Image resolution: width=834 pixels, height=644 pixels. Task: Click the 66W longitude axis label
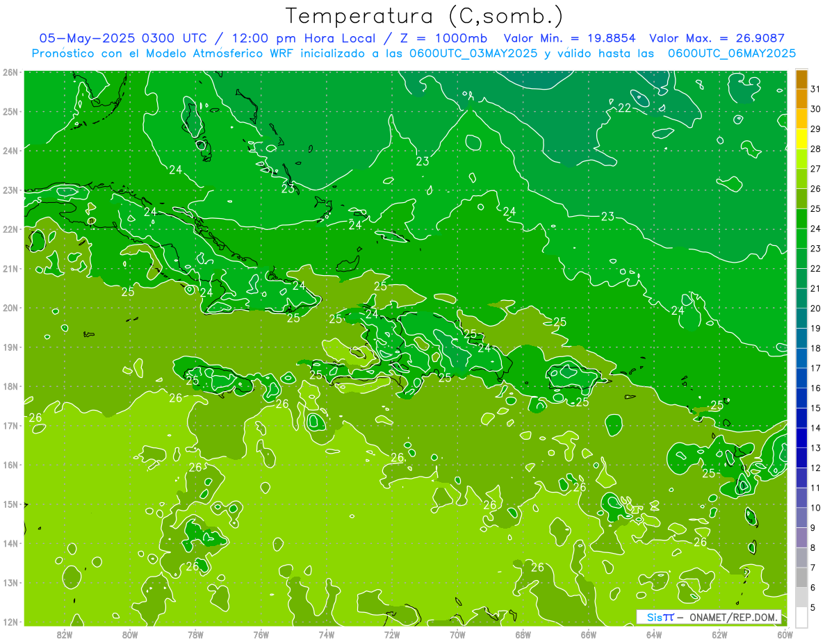point(589,634)
